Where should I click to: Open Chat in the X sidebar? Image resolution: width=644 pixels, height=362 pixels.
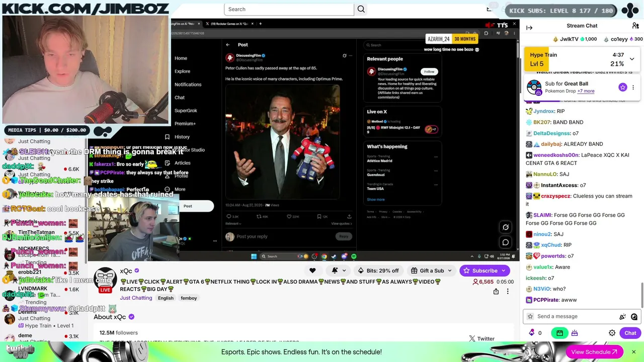coord(180,98)
